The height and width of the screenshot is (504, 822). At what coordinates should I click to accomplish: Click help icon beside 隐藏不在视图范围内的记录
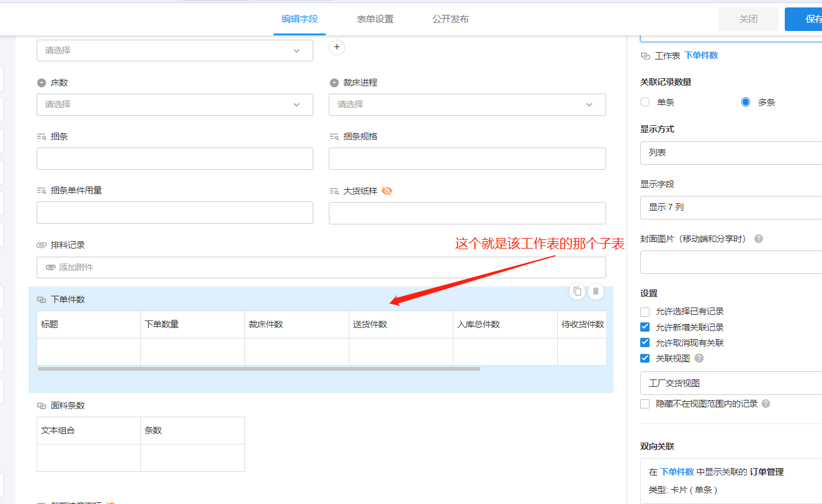pos(766,404)
